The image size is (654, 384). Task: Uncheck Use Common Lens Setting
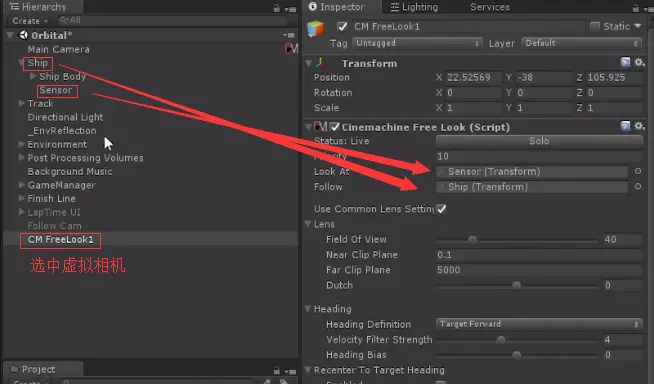click(x=441, y=209)
